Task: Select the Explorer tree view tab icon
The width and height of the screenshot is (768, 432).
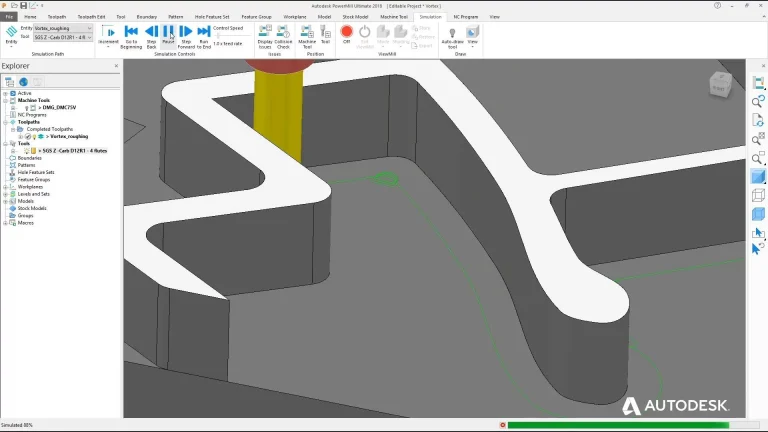Action: (x=9, y=82)
